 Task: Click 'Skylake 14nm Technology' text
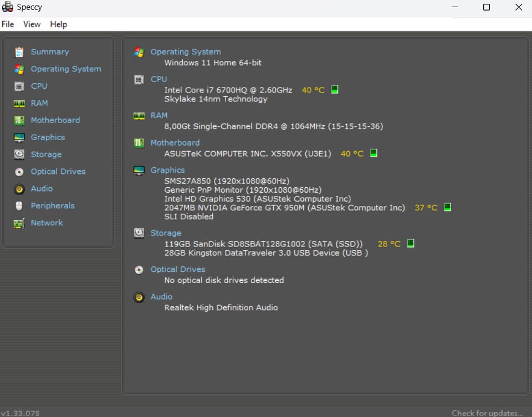(216, 99)
